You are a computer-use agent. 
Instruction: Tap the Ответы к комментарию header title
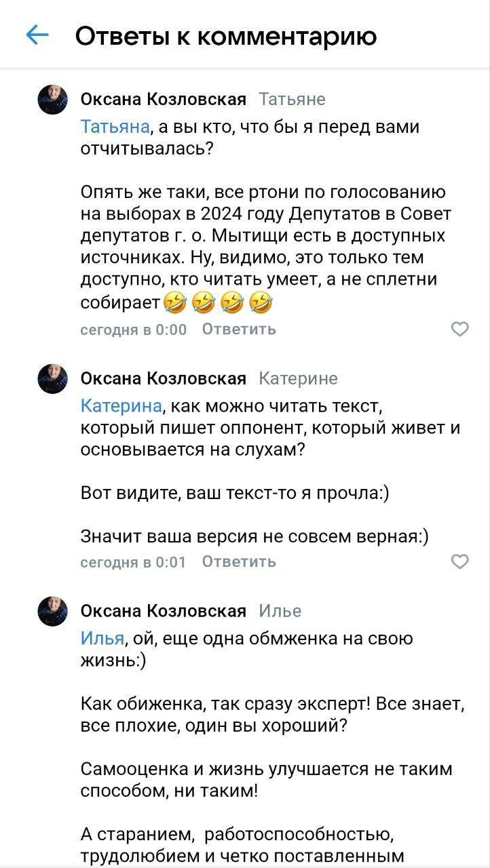[225, 36]
